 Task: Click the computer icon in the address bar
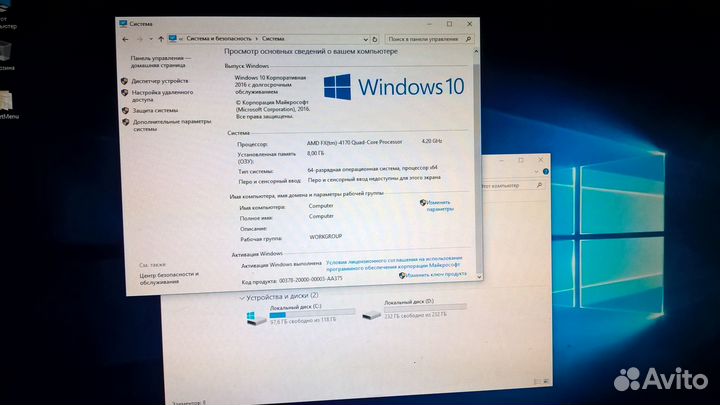click(x=173, y=39)
